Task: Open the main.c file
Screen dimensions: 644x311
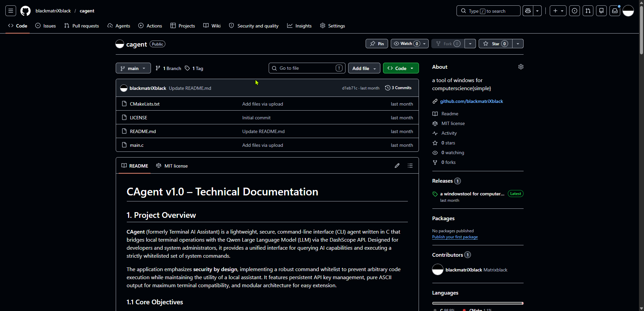Action: tap(137, 145)
